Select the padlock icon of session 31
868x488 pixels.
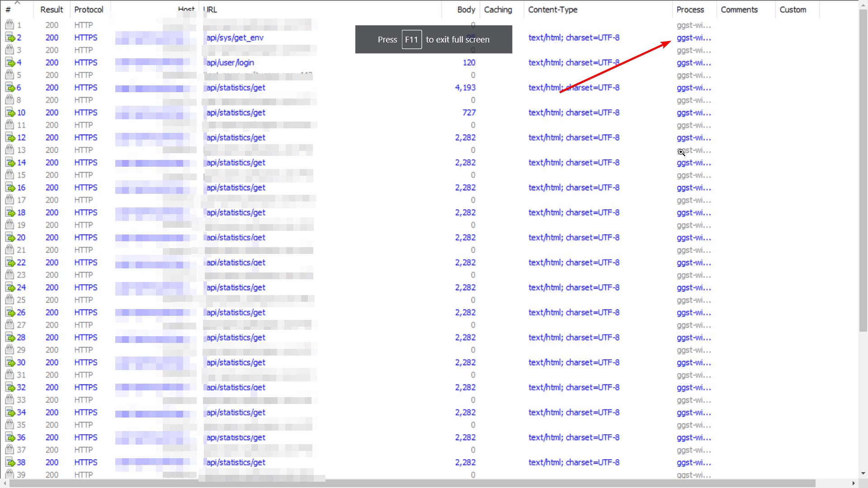tap(9, 375)
